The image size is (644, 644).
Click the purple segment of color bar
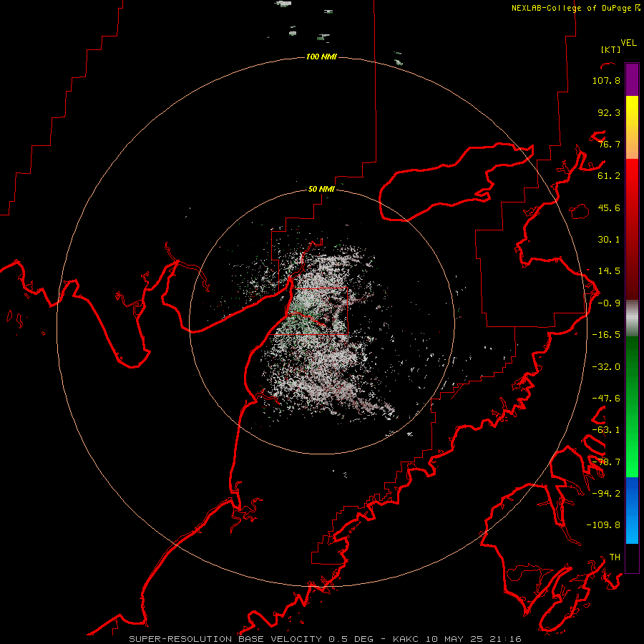[x=632, y=79]
